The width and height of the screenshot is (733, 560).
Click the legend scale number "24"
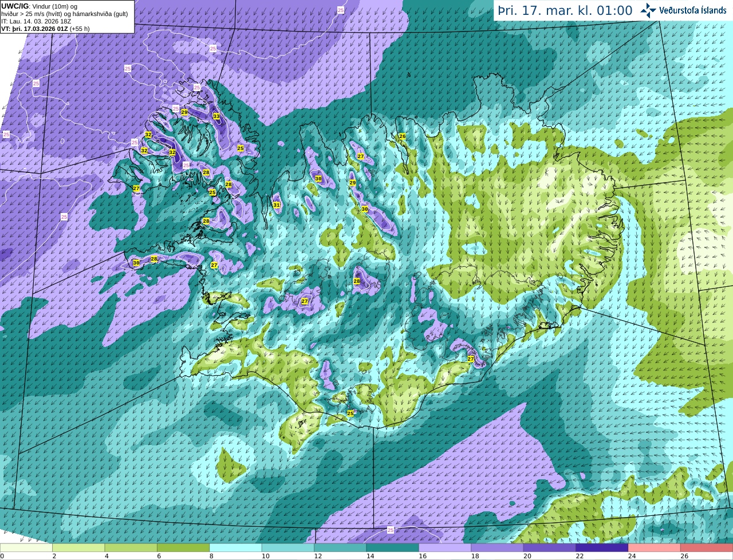point(632,556)
